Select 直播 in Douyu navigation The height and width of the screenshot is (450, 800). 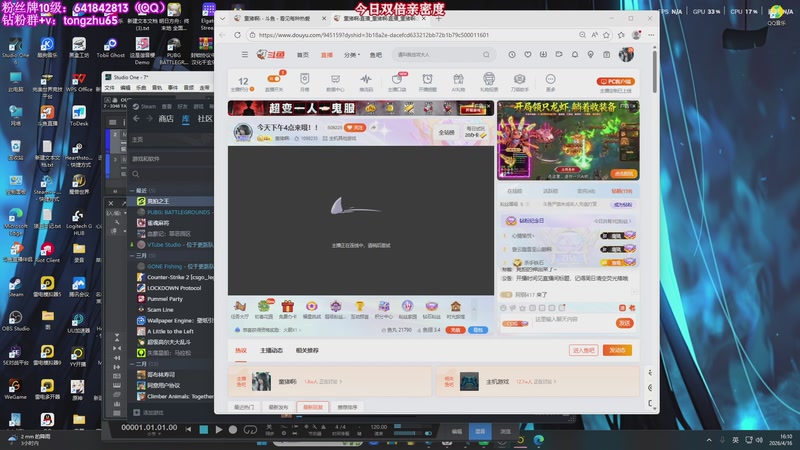(327, 55)
